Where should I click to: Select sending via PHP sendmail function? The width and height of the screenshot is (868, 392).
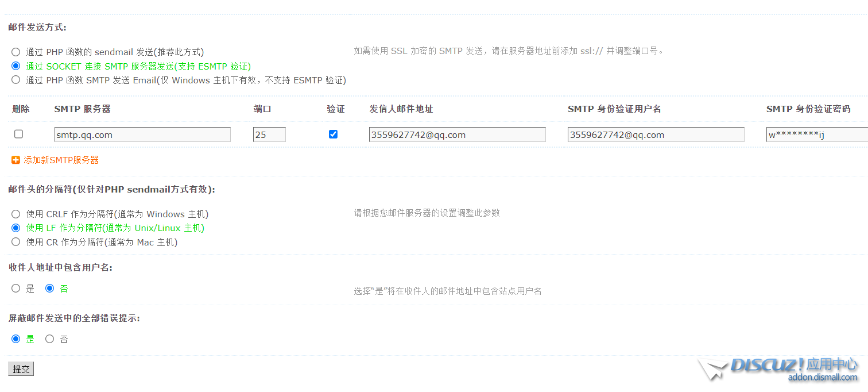15,52
